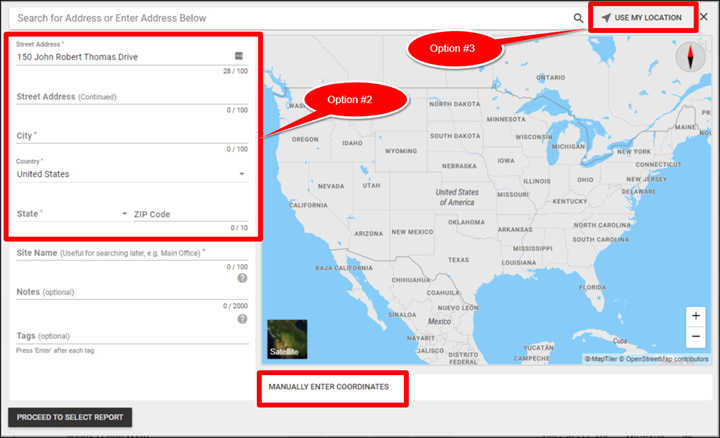Click the compass icon on the map
720x438 pixels.
coord(691,58)
